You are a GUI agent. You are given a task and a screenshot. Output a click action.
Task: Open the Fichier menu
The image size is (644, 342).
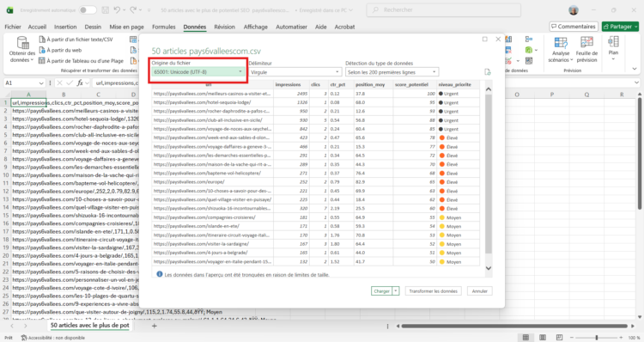click(x=13, y=27)
